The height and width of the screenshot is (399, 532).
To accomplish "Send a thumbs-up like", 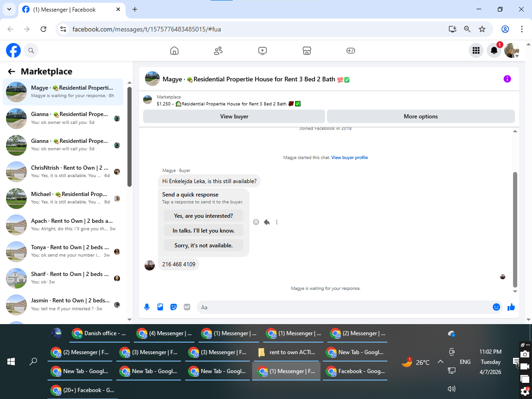I will tap(511, 307).
